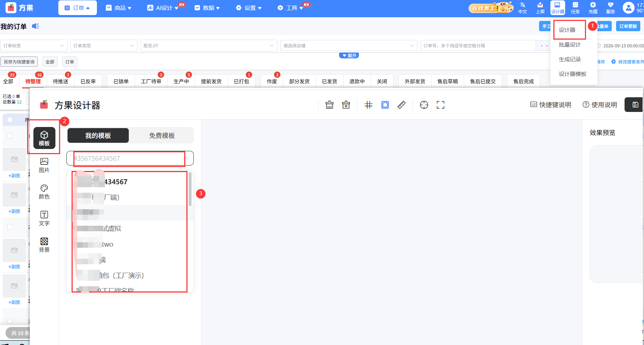Viewport: 644px width, 345px height.
Task: Tick the select-all checkbox in order table header
Action: point(10,120)
